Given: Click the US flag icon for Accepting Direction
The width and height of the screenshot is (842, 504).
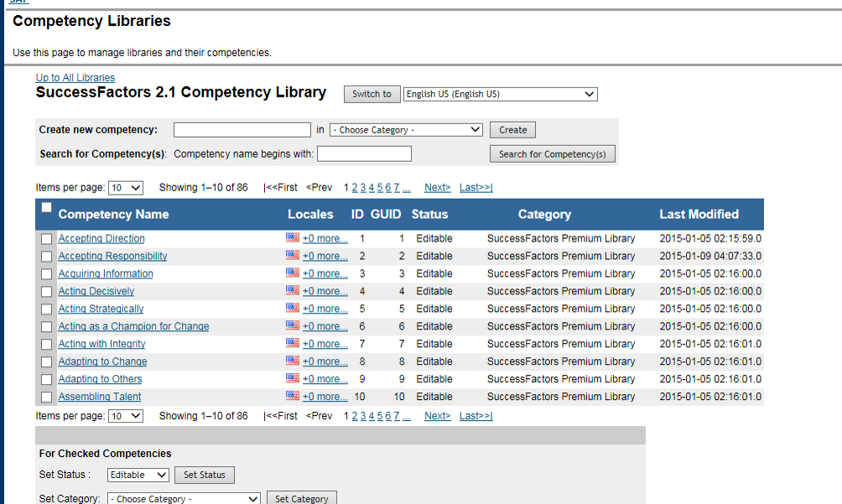Looking at the screenshot, I should click(292, 237).
